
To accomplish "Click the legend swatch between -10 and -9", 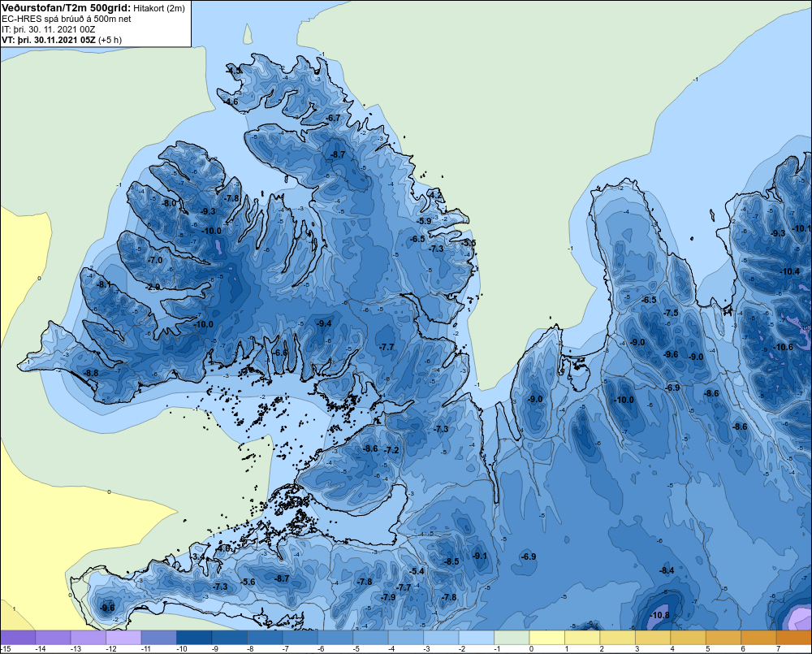I will pyautogui.click(x=194, y=638).
